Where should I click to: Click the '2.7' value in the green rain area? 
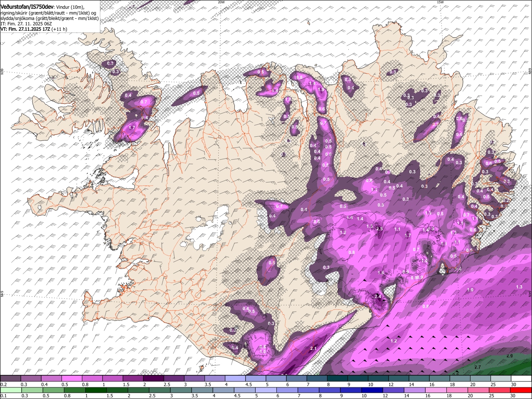(478, 367)
